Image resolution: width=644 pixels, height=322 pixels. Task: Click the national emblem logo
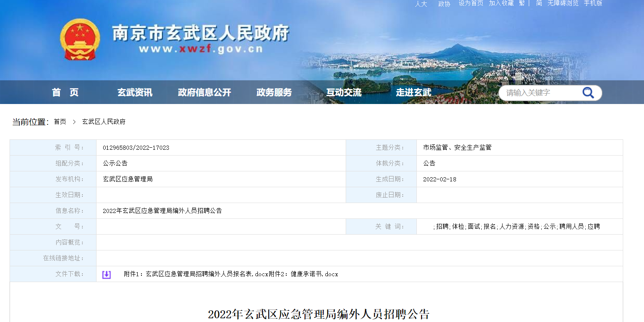click(x=80, y=40)
